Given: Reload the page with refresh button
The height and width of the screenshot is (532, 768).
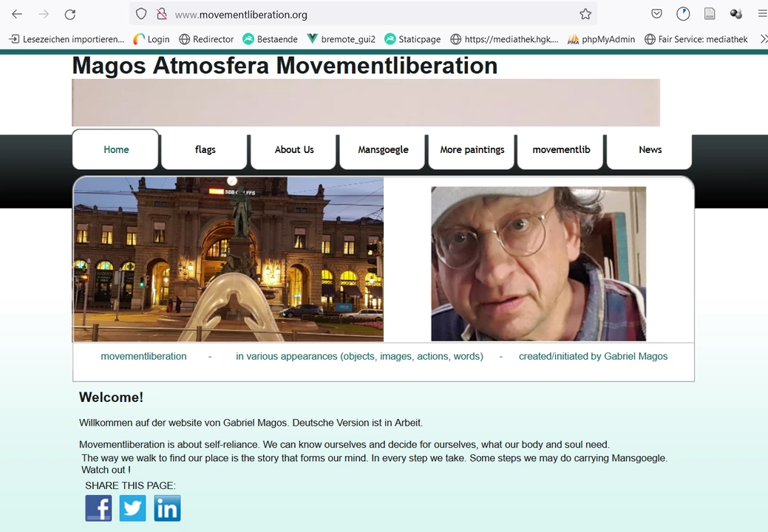Looking at the screenshot, I should coord(70,14).
